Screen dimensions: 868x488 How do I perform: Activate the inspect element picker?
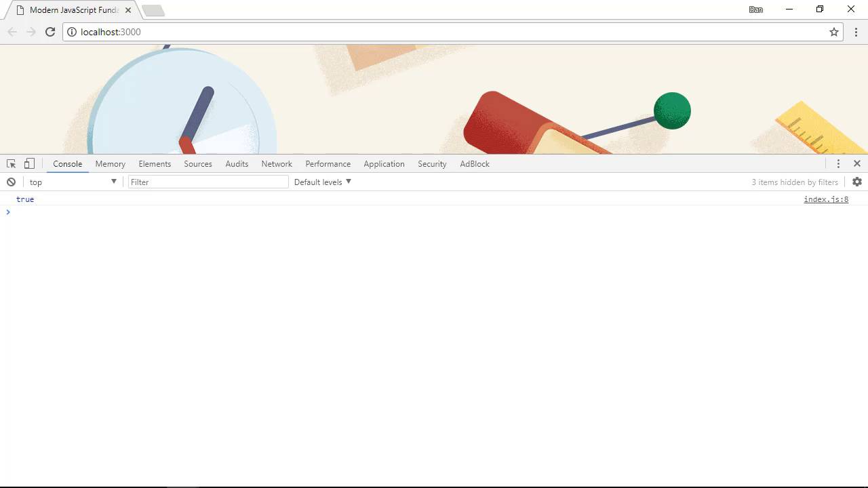pos(11,163)
